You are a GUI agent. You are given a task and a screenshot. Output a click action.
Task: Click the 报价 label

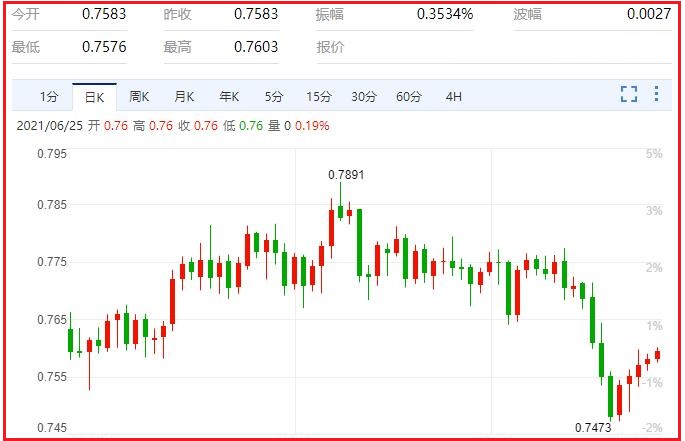click(330, 47)
